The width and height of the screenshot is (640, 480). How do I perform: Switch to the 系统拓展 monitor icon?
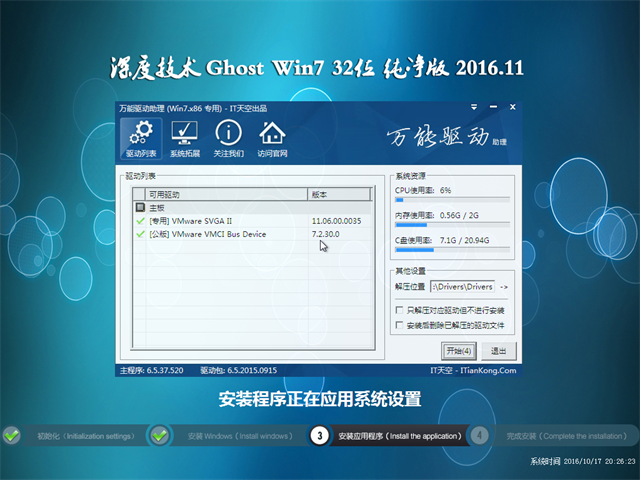click(x=184, y=137)
